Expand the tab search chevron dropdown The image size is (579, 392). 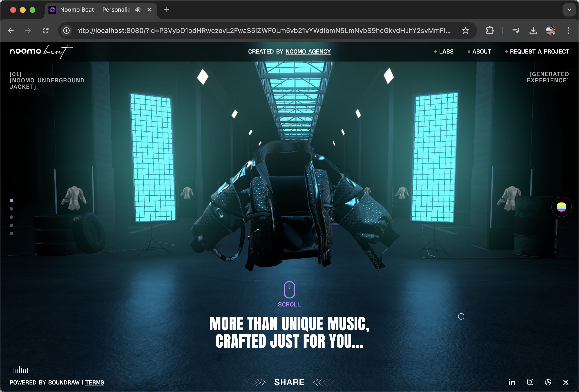pos(569,10)
